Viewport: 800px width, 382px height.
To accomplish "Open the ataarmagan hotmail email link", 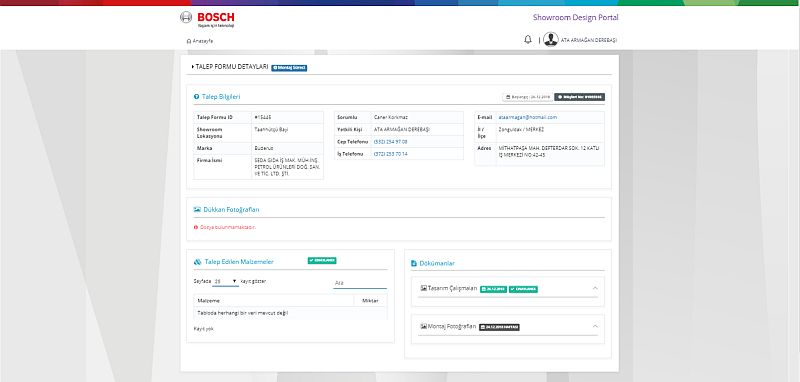I will (528, 117).
